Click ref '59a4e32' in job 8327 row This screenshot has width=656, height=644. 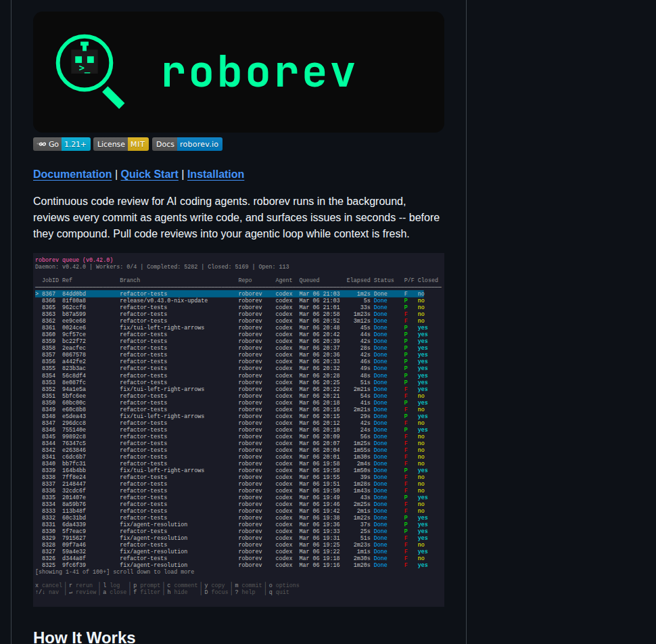click(74, 551)
